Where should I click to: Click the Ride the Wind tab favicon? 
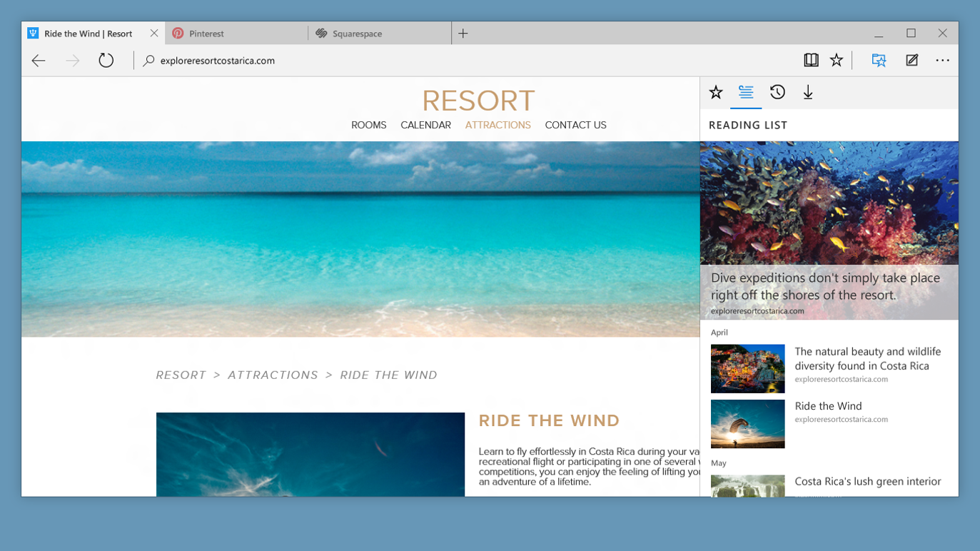[x=33, y=34]
